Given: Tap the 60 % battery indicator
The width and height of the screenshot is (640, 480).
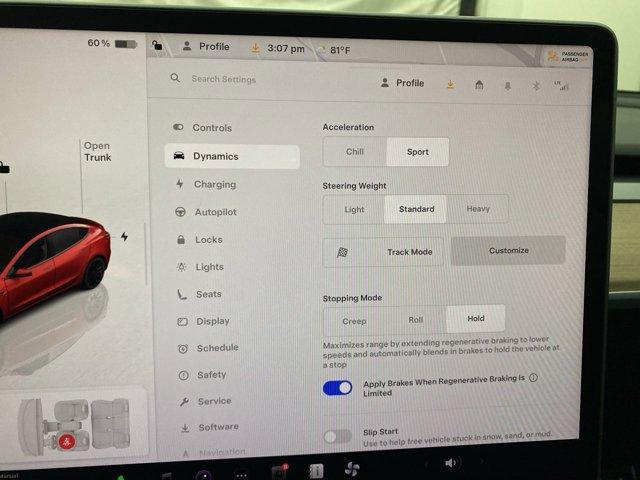Looking at the screenshot, I should pyautogui.click(x=112, y=43).
